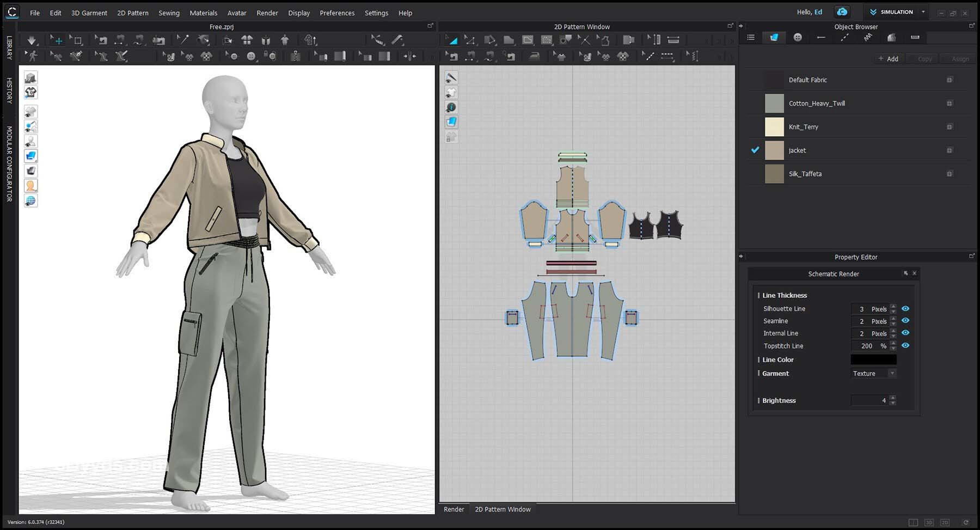Open the SIMULATION mode dropdown
This screenshot has height=530, width=980.
923,12
